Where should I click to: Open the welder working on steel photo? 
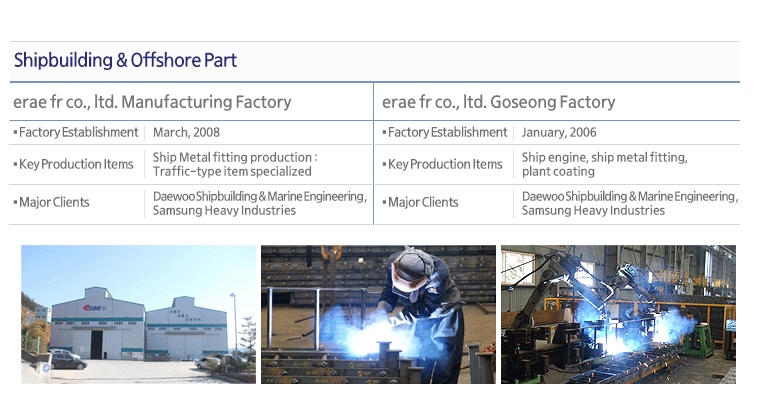[x=378, y=314]
